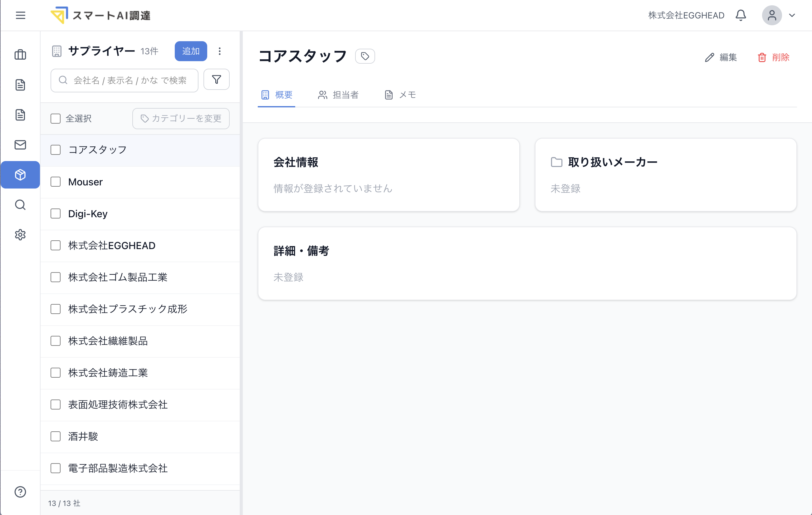
Task: Check the Mouser checkbox
Action: tap(55, 182)
